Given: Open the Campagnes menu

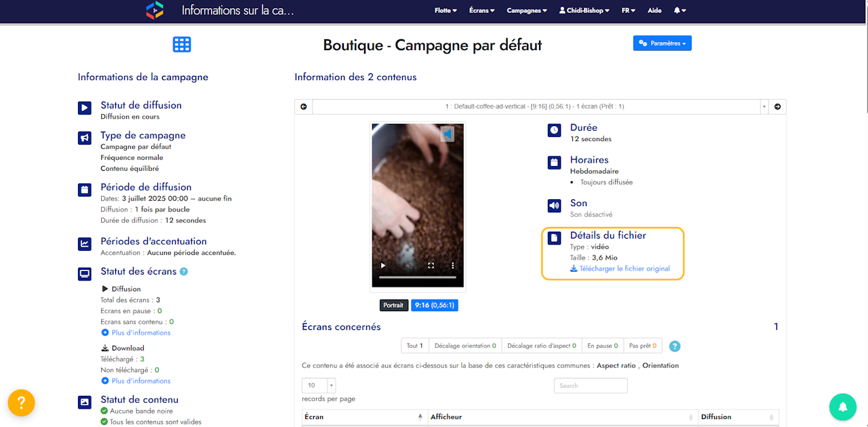Looking at the screenshot, I should coord(528,11).
